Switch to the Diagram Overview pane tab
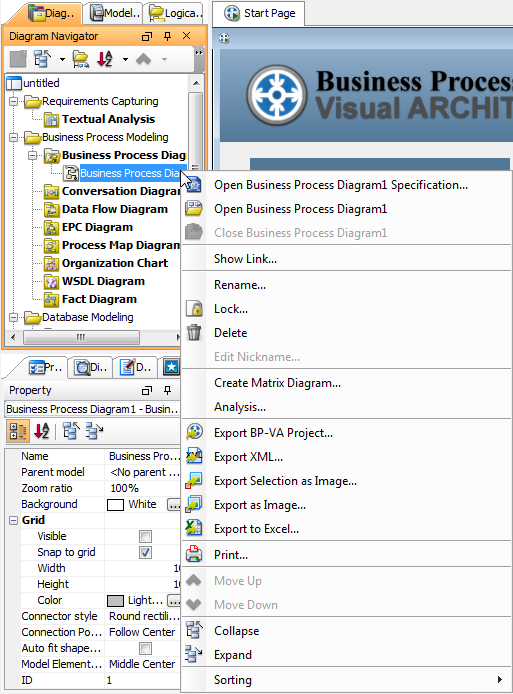This screenshot has width=513, height=694. [x=91, y=367]
